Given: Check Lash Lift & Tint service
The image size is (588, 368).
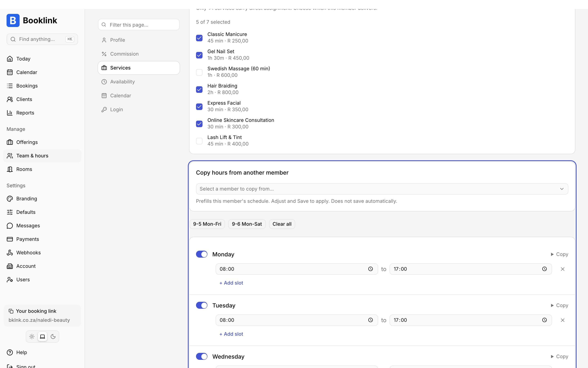Looking at the screenshot, I should (199, 141).
